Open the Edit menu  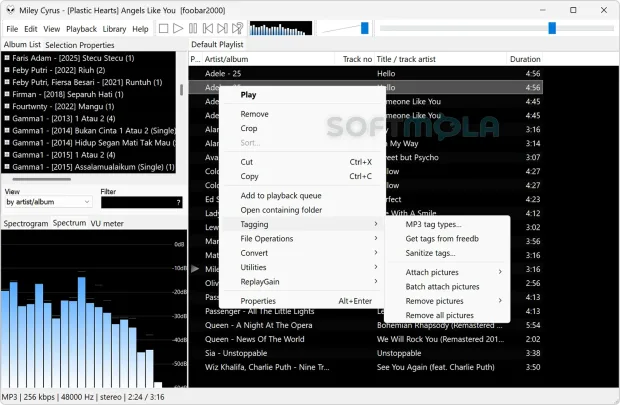[30, 29]
